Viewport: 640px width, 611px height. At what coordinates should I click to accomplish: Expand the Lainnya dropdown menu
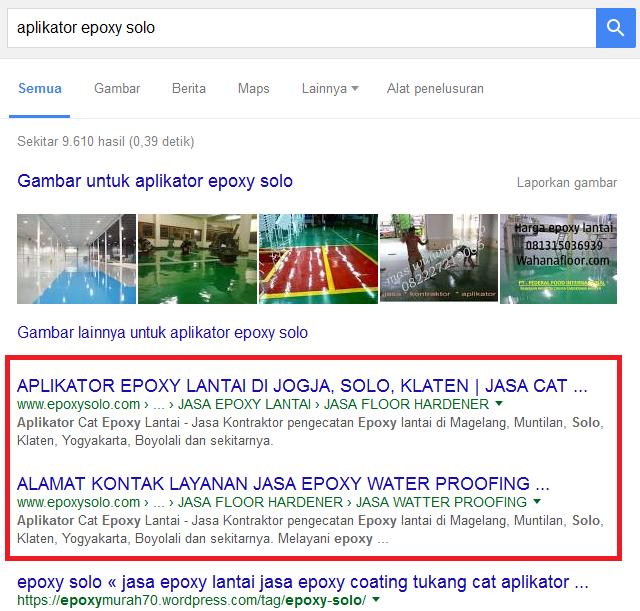(330, 89)
